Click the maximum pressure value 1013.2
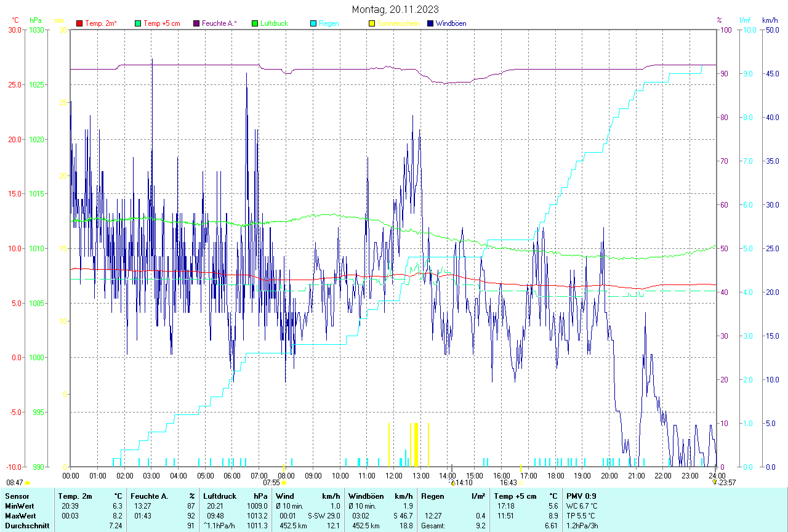 [x=257, y=515]
